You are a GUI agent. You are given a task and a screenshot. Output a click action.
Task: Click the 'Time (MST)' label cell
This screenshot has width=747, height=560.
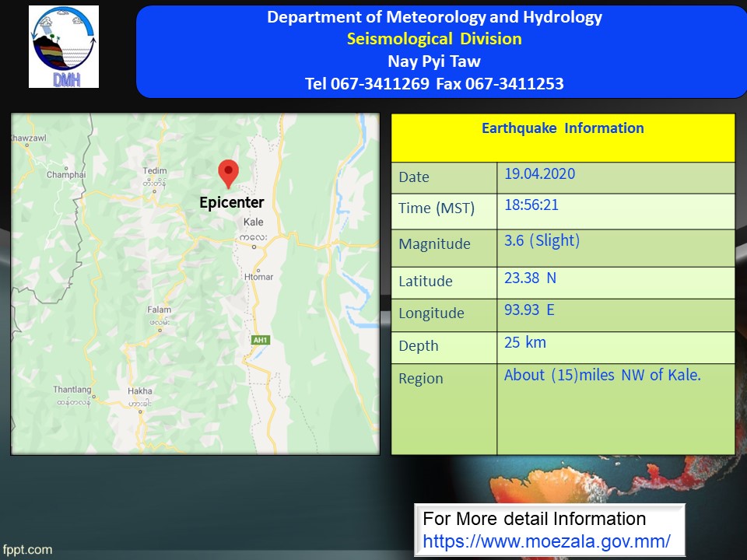(x=444, y=212)
